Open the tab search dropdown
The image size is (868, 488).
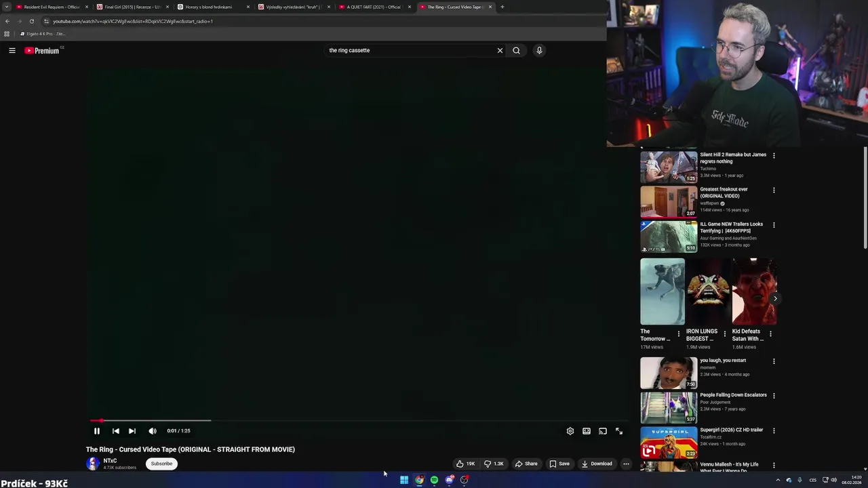(6, 7)
